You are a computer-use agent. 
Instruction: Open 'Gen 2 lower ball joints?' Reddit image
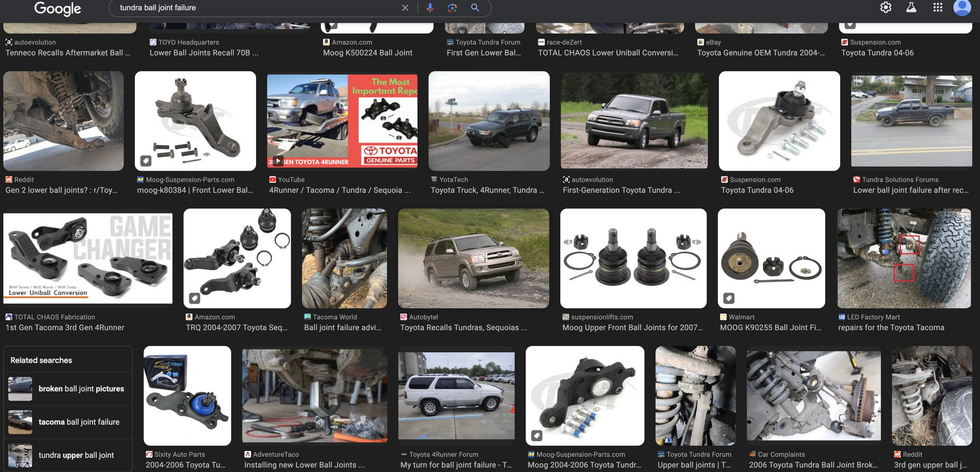point(64,121)
